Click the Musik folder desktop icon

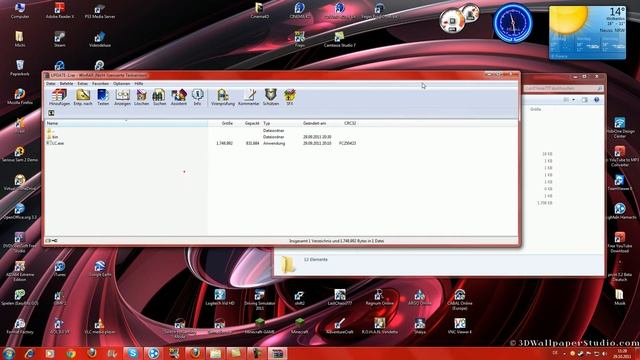click(x=620, y=298)
